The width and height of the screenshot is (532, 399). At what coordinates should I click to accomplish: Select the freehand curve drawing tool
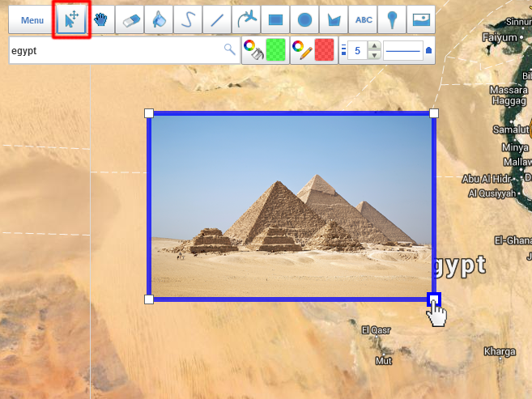188,19
